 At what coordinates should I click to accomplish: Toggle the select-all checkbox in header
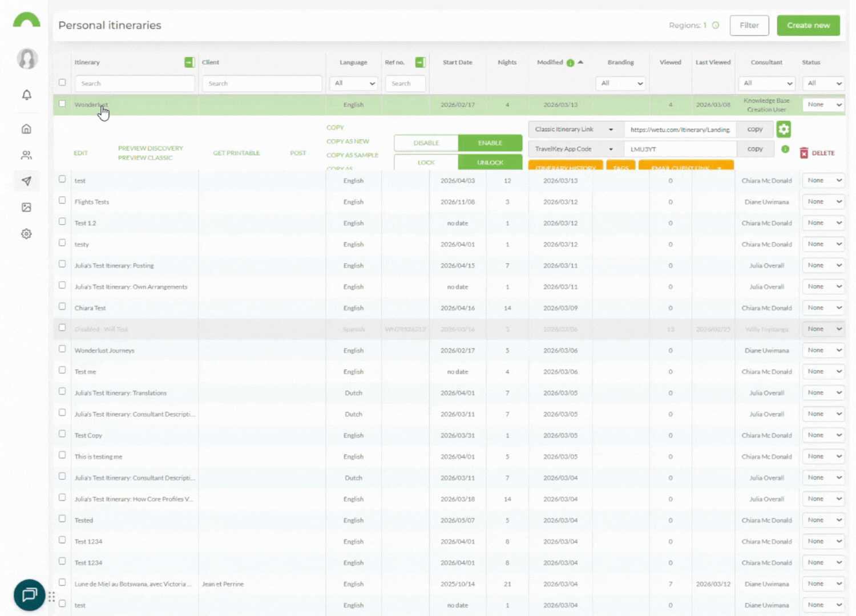62,83
